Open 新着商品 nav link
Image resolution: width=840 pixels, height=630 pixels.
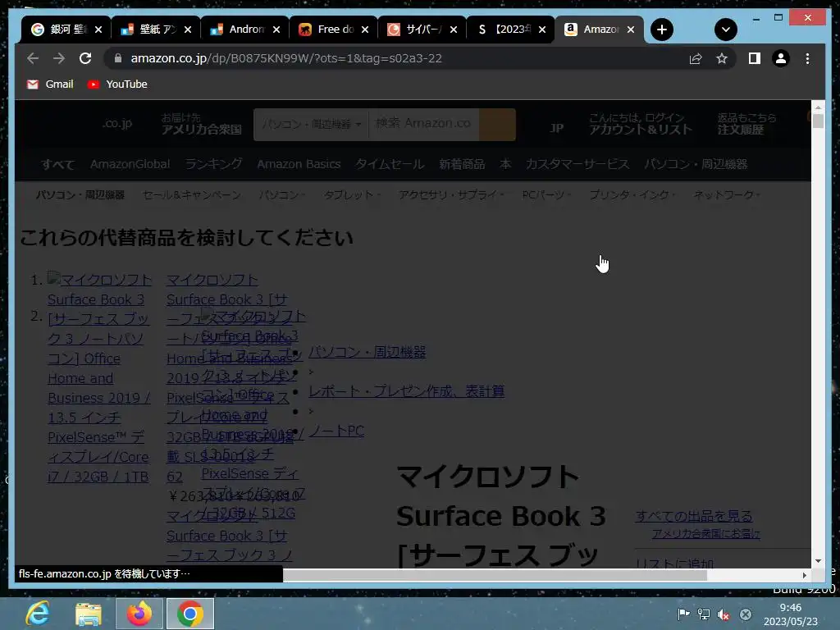[x=462, y=164]
